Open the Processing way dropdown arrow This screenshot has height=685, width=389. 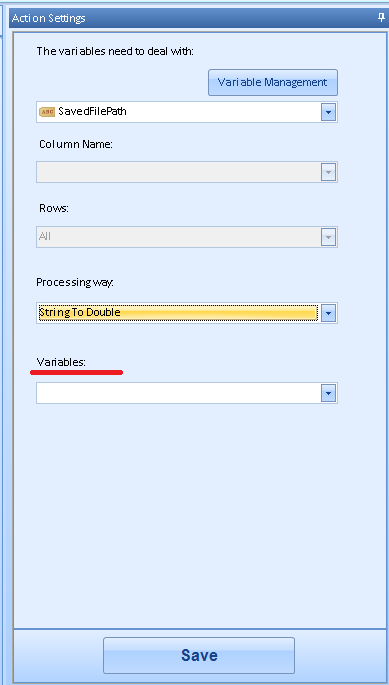click(x=328, y=313)
